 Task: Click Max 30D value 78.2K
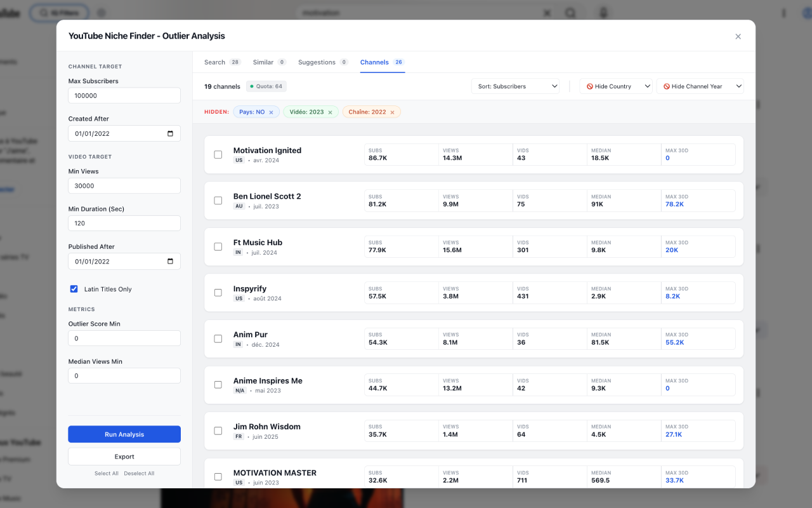tap(674, 204)
